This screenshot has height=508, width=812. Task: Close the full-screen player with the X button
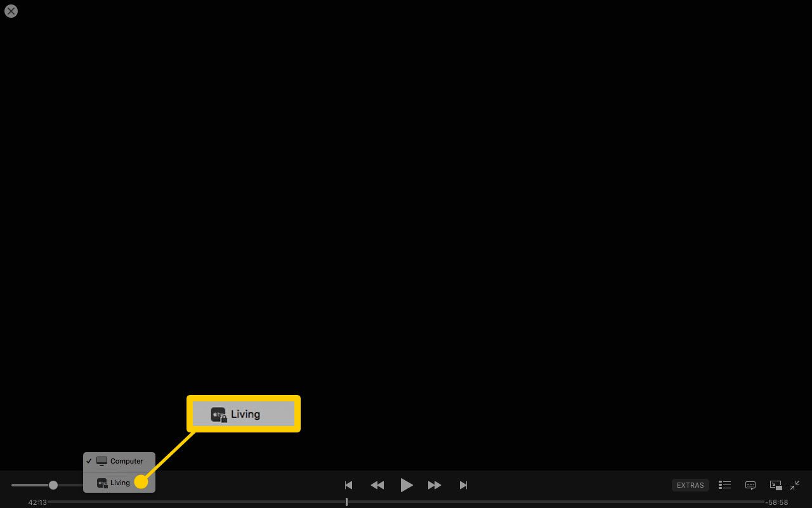tap(11, 11)
